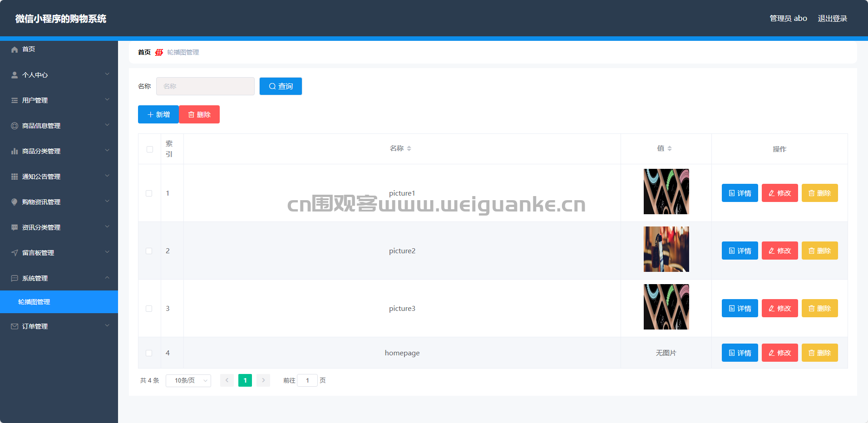Click the 微信小程序的购物系统 title
868x423 pixels.
click(x=61, y=19)
